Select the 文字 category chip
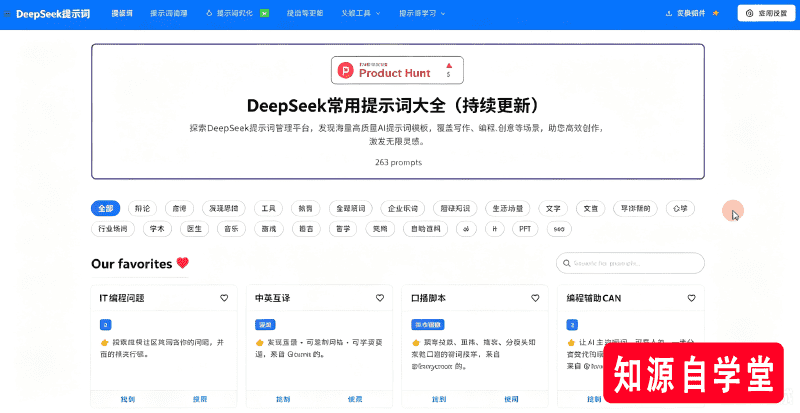The height and width of the screenshot is (413, 800). [553, 208]
